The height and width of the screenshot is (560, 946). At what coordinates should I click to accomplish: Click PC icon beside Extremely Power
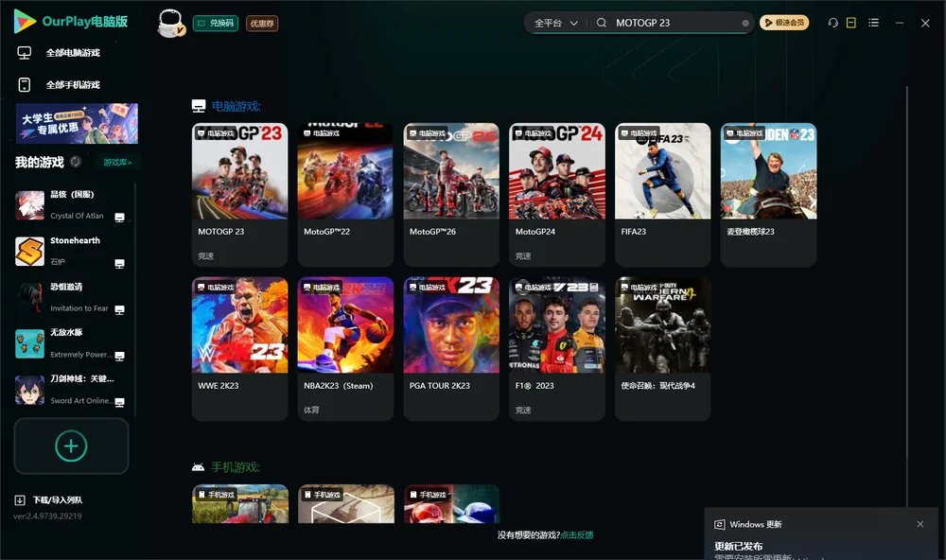[119, 356]
